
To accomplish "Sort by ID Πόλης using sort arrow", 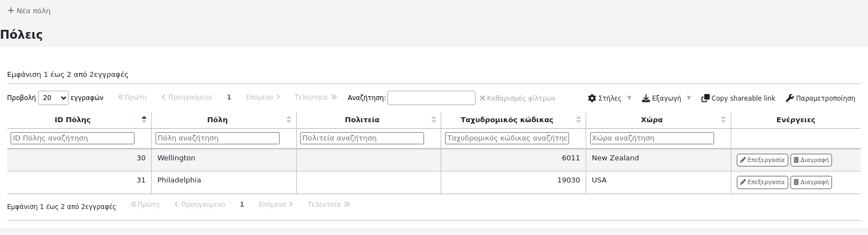I will (144, 119).
